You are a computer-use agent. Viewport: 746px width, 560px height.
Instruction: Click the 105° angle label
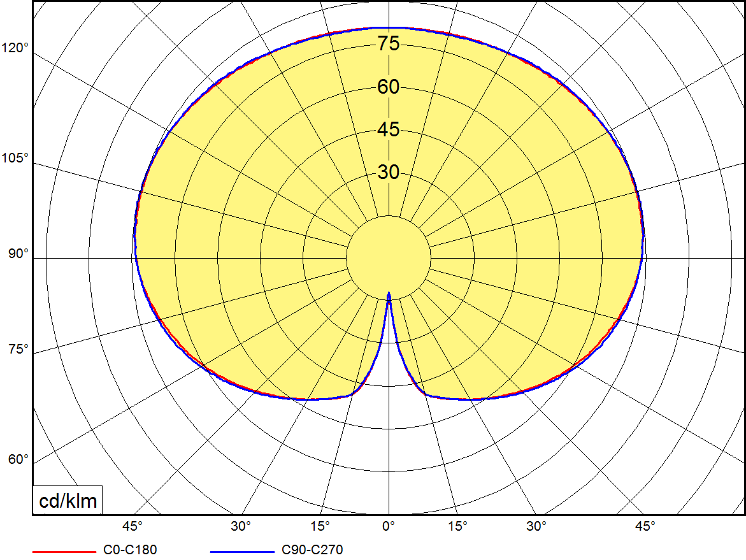[15, 158]
